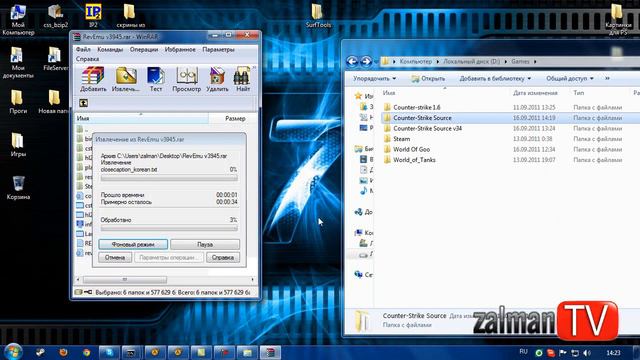Select the Проги desktop folder
The width and height of the screenshot is (640, 360).
(x=18, y=102)
